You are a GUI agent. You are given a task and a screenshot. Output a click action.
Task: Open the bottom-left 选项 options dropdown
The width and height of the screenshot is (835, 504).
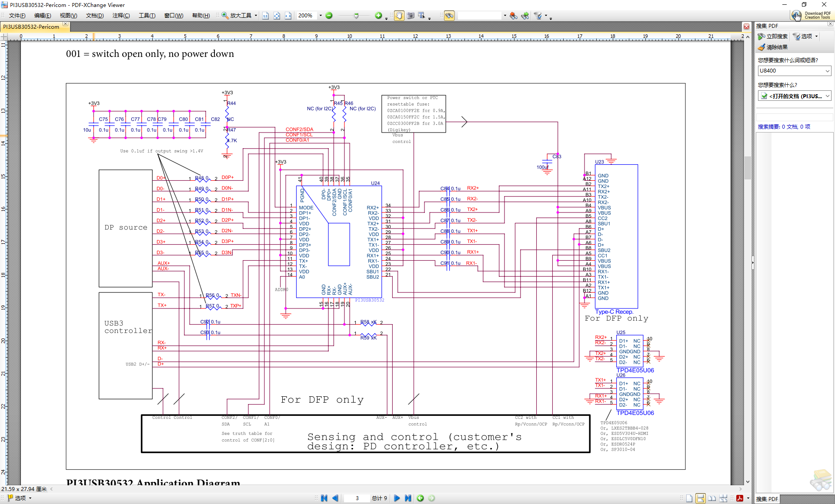[x=20, y=498]
